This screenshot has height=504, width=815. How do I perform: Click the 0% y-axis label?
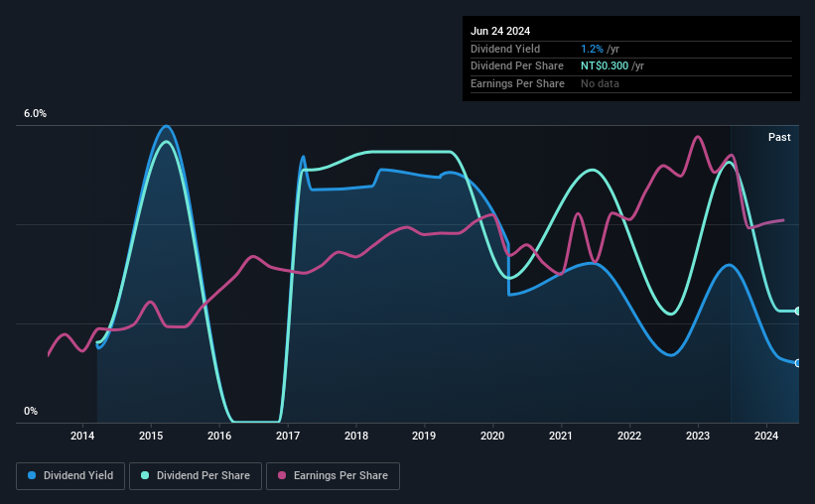31,411
